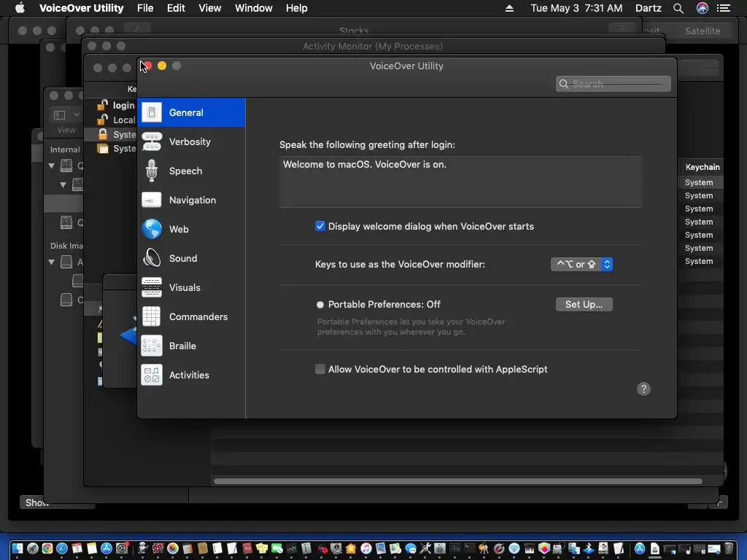This screenshot has width=747, height=560.
Task: Select the General category in sidebar
Action: coord(191,112)
